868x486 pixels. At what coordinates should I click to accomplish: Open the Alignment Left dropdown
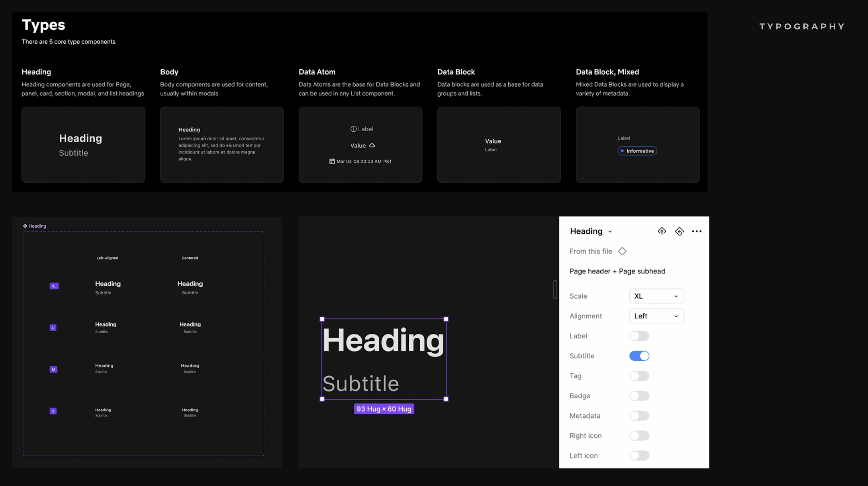656,316
